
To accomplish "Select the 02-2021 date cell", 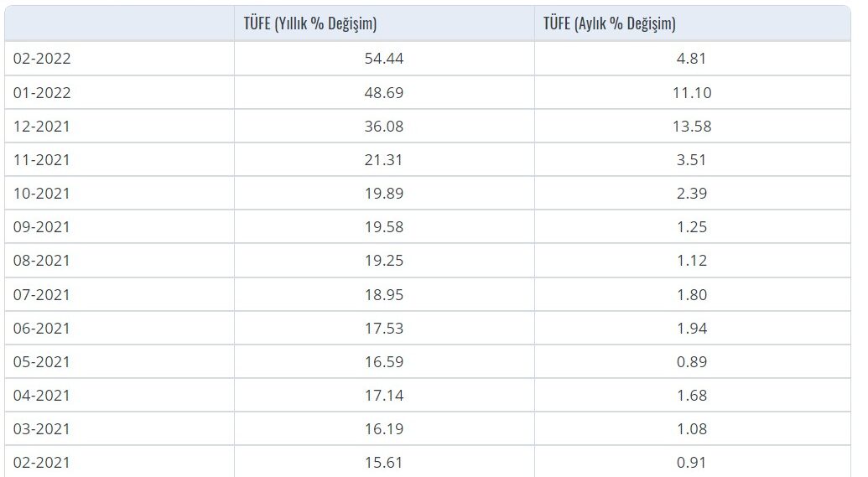I will tap(42, 462).
